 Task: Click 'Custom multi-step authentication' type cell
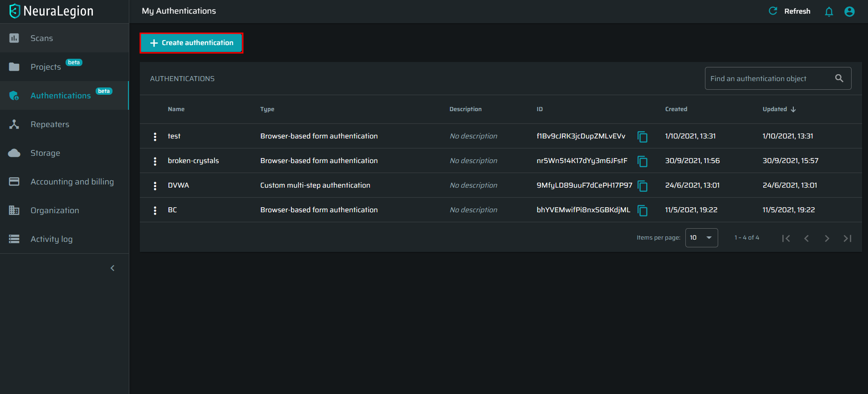pos(315,185)
